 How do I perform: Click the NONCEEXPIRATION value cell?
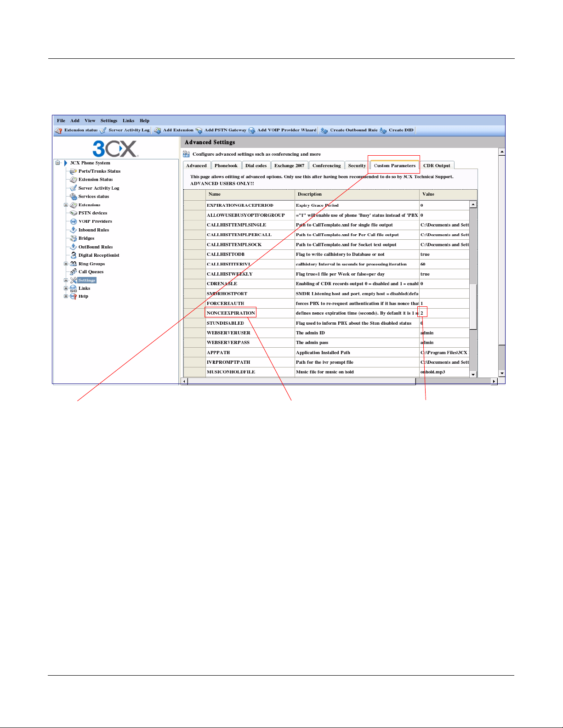click(444, 313)
